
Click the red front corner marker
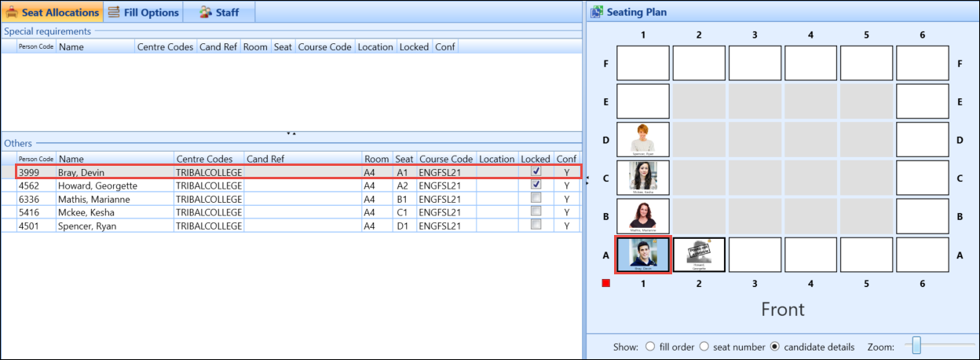pyautogui.click(x=606, y=283)
